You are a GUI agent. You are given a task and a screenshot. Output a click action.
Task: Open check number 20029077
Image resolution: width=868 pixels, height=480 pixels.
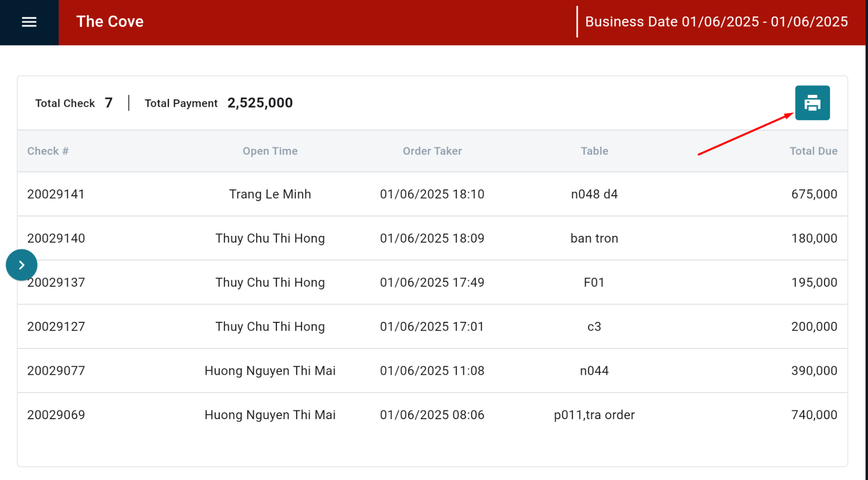56,371
